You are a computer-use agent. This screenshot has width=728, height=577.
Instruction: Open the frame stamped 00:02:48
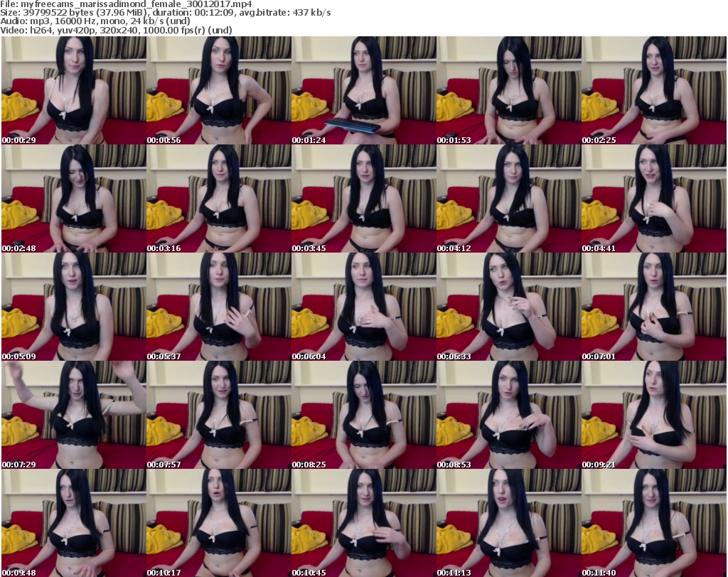74,198
